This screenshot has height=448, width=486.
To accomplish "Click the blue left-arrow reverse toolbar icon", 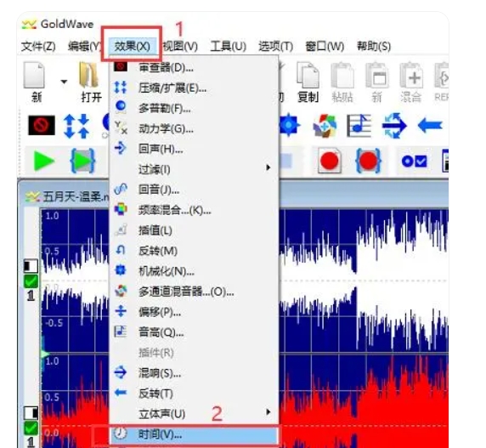I will pos(430,126).
